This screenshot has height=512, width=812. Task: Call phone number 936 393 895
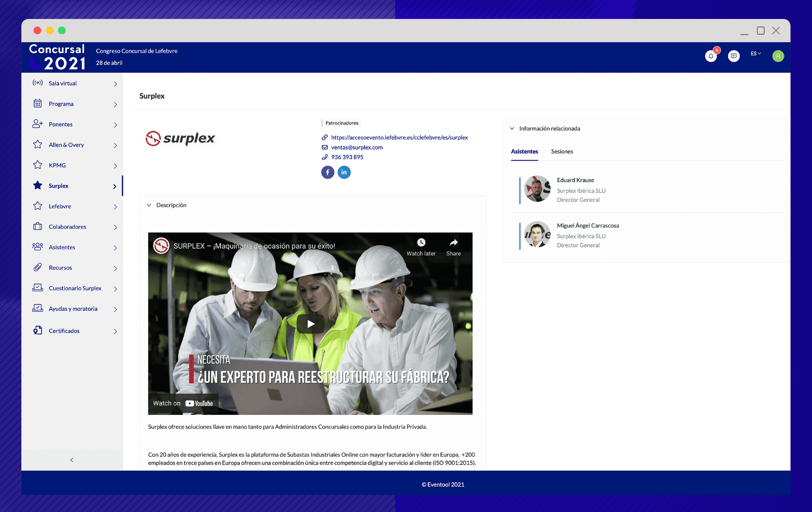coord(347,157)
